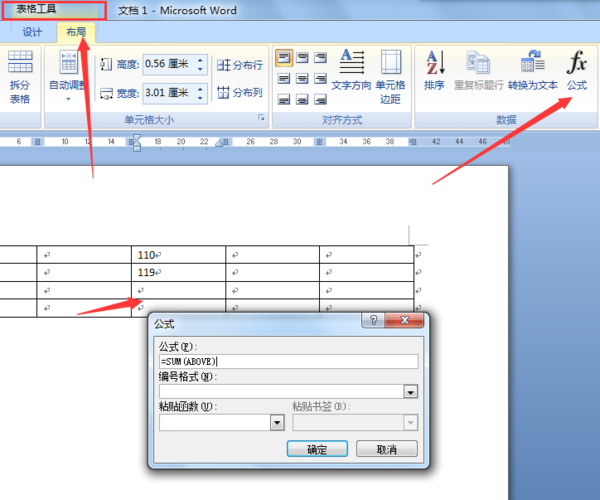Image resolution: width=600 pixels, height=500 pixels.
Task: Expand the 编号格式 number format dropdown
Action: coord(411,392)
